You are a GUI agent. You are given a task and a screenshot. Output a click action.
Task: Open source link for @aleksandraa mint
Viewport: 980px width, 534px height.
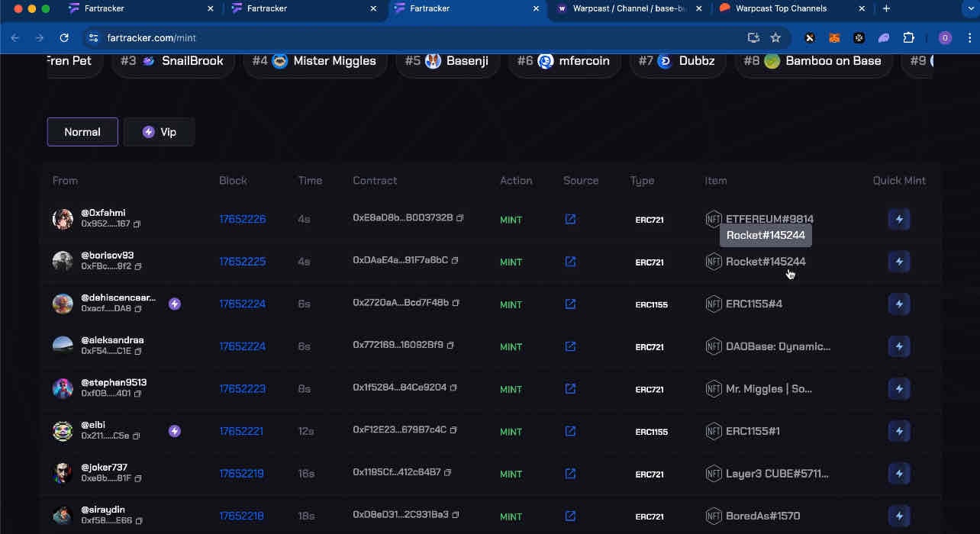click(570, 346)
